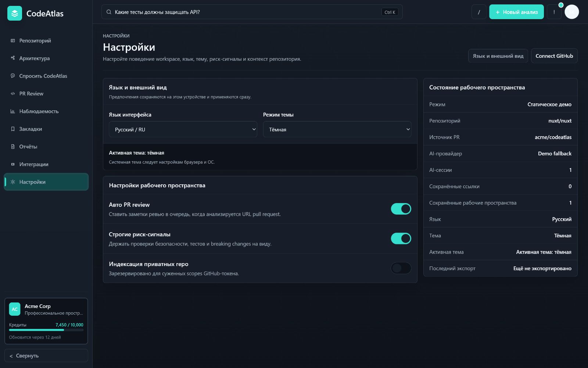Screen dimensions: 588x368
Task: Click the Репозиторий sidebar icon
Action: click(13, 40)
